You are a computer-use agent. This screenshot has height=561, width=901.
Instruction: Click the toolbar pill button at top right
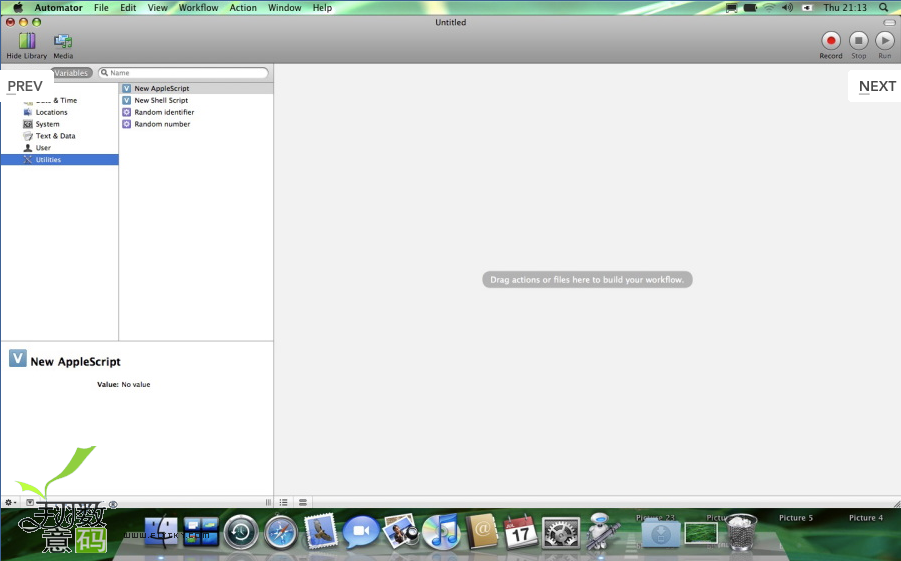coord(889,22)
